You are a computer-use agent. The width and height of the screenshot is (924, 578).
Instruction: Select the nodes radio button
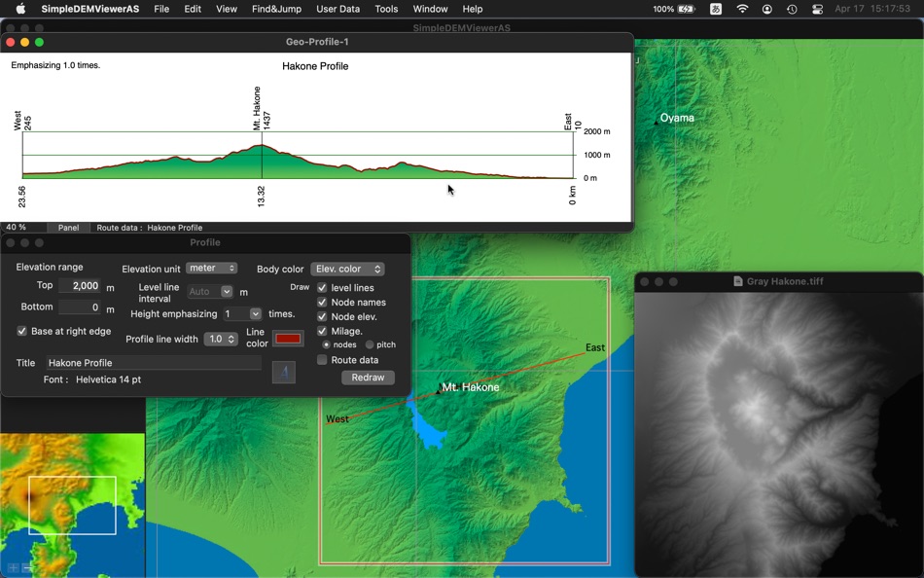pos(326,344)
